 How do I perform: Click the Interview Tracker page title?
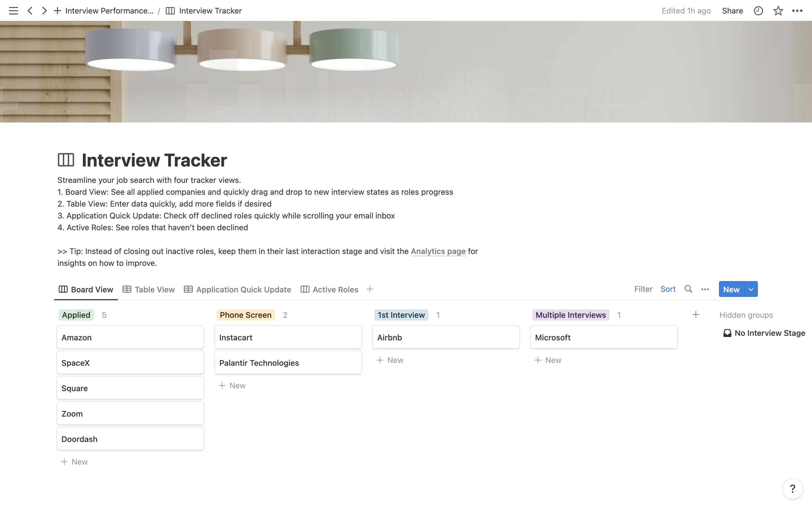154,160
